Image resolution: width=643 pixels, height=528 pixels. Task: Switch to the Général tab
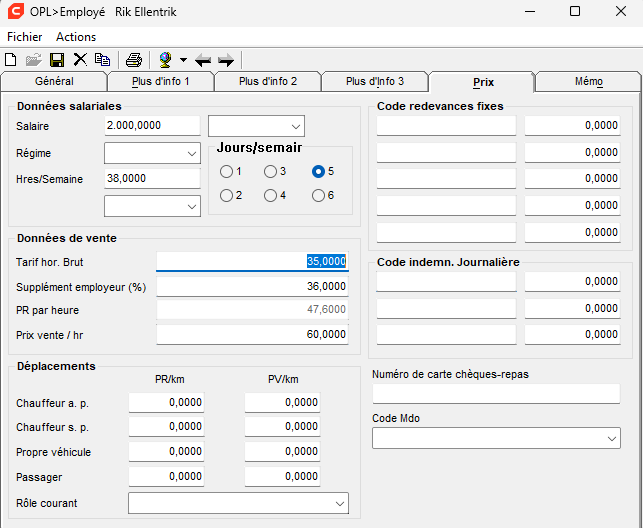(54, 81)
